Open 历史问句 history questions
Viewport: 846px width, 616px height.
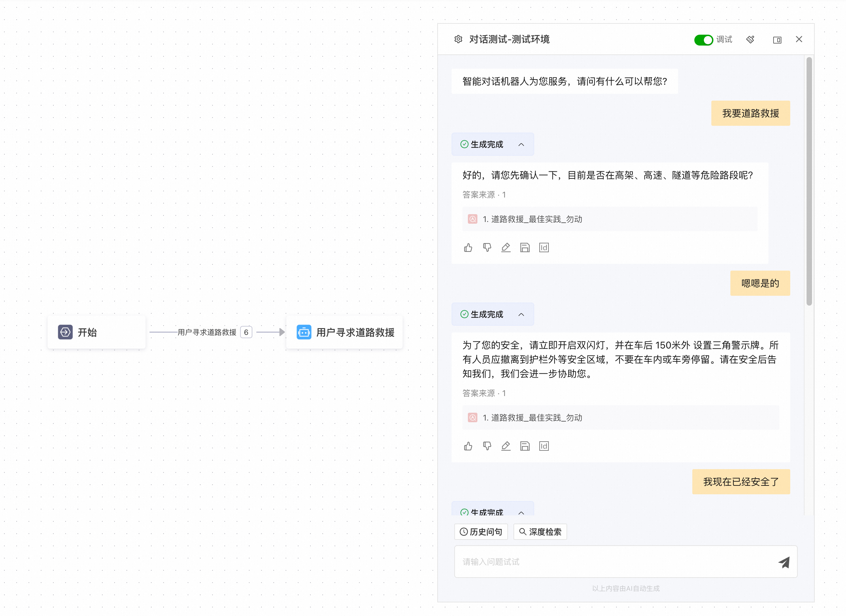pyautogui.click(x=481, y=532)
